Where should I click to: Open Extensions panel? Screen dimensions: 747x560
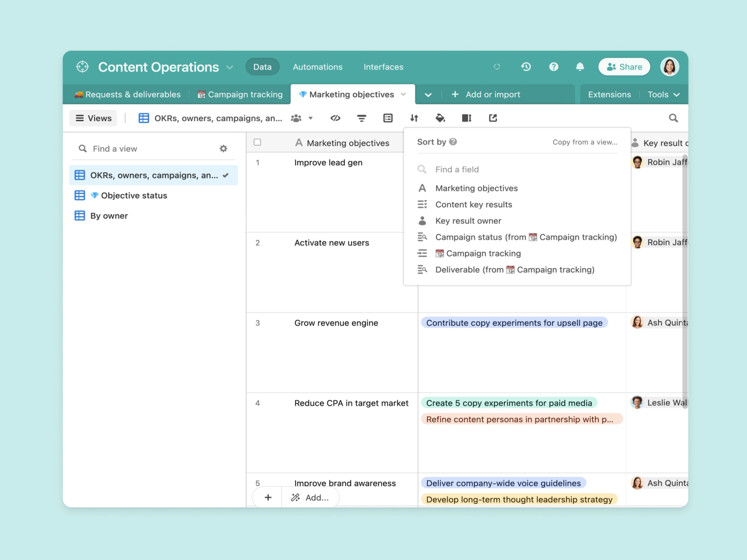pos(609,94)
